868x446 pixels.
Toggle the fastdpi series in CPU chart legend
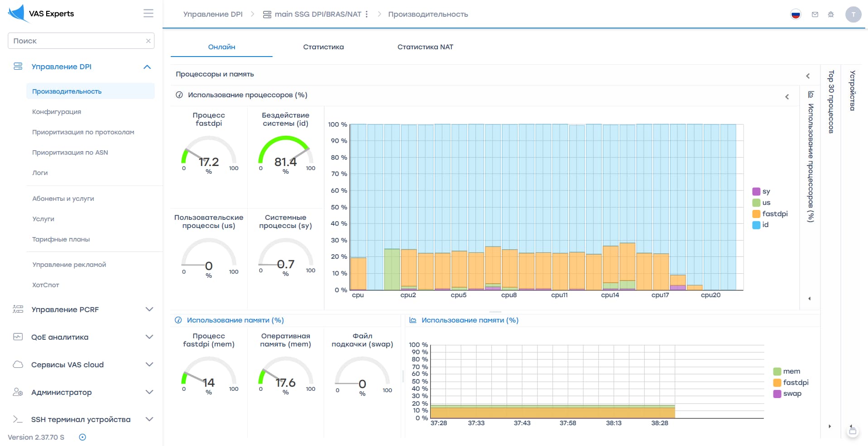(x=770, y=214)
